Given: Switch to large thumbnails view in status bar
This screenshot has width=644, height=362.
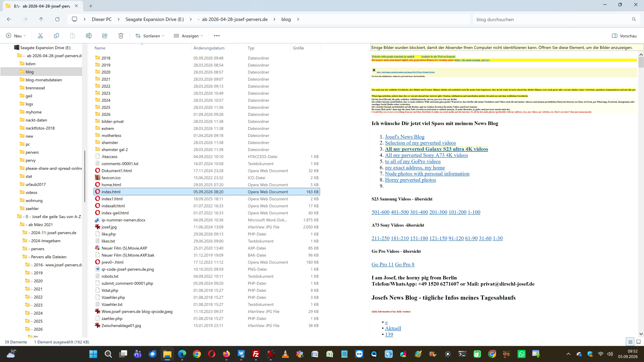Looking at the screenshot, I should [638, 342].
